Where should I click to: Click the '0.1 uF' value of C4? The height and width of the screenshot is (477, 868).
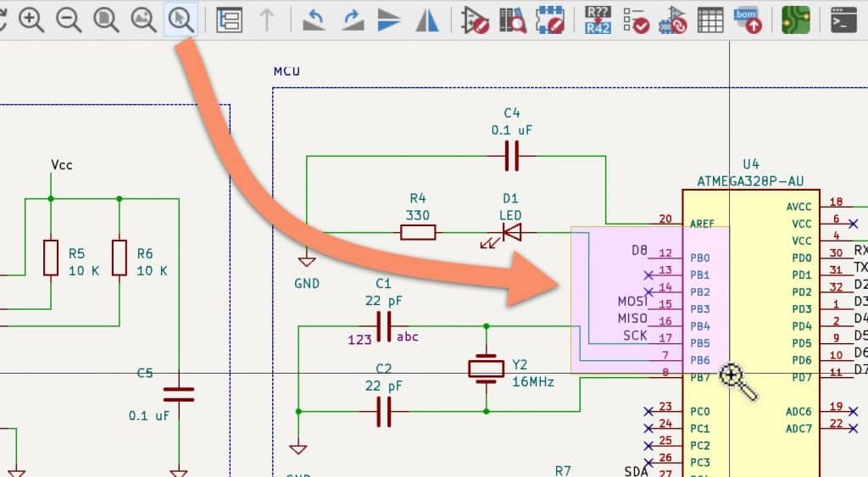pos(511,130)
